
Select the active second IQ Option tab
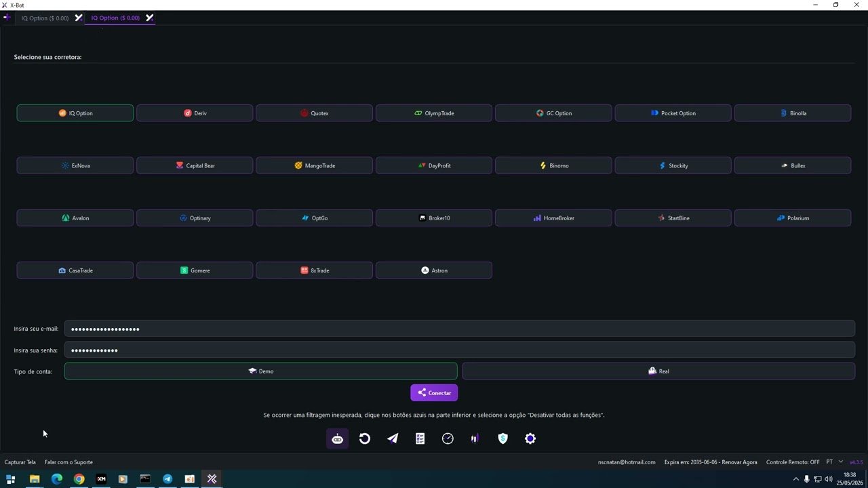tap(115, 18)
